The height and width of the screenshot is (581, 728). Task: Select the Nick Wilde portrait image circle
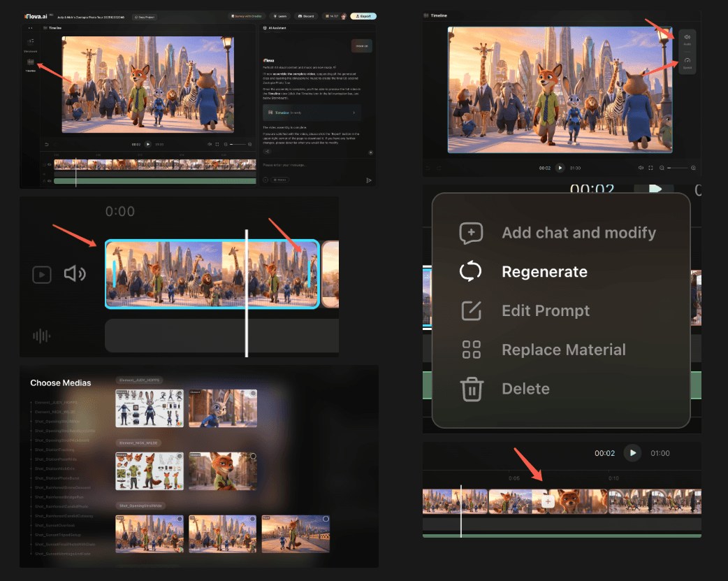(253, 457)
